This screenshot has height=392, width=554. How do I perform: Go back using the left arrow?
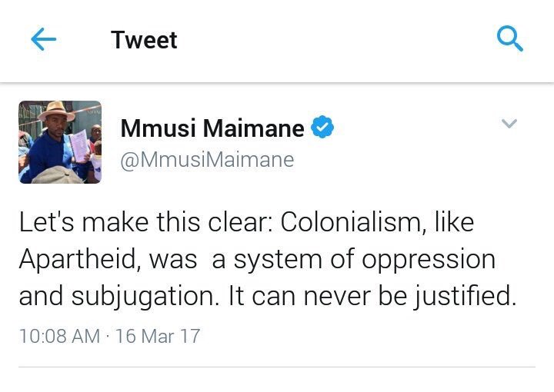[x=43, y=39]
